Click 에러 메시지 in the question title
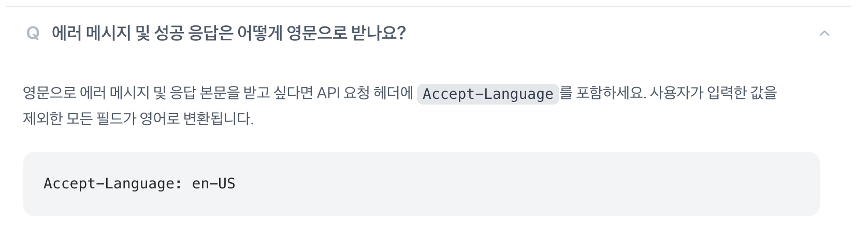868x236 pixels. pos(85,34)
